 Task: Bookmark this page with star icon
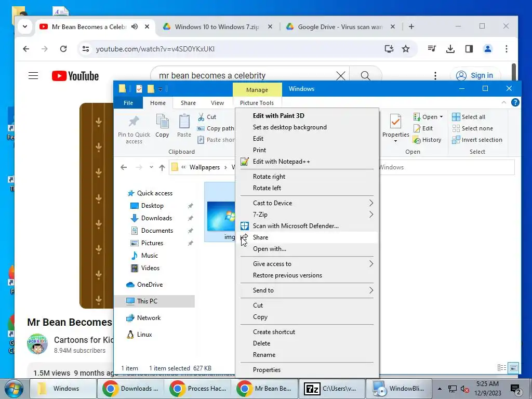406,49
